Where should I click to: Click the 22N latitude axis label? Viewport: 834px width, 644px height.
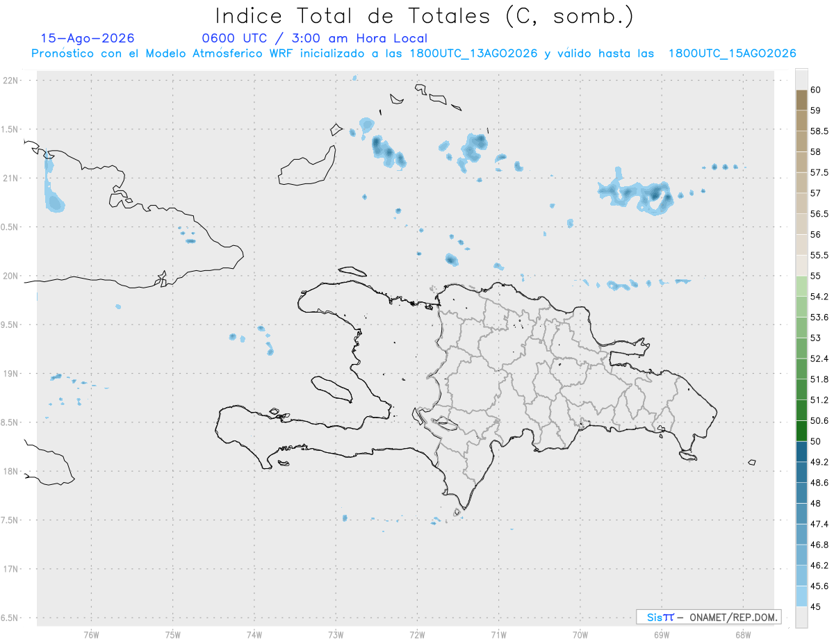12,81
